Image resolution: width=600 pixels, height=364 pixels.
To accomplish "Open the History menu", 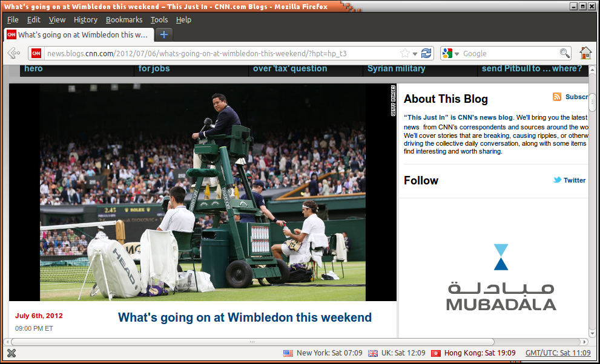I will point(85,19).
